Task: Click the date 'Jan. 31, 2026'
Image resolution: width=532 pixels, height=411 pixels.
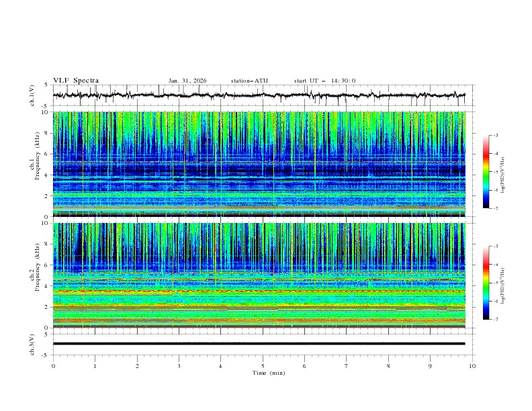Action: click(187, 81)
